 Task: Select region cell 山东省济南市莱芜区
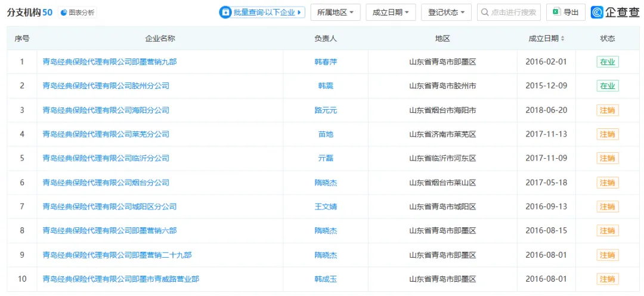pyautogui.click(x=442, y=134)
